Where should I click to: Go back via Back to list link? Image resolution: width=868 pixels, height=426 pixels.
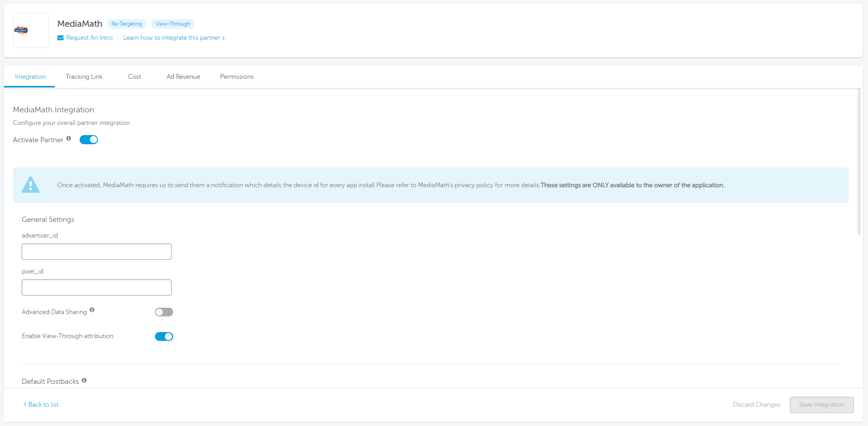[41, 405]
